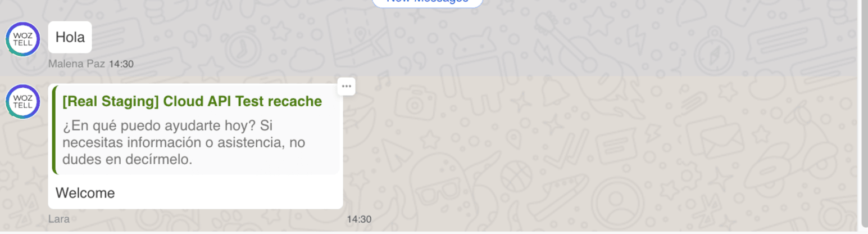Click the quoted line starting ¿En qué puedo
The image size is (868, 234).
(x=167, y=125)
